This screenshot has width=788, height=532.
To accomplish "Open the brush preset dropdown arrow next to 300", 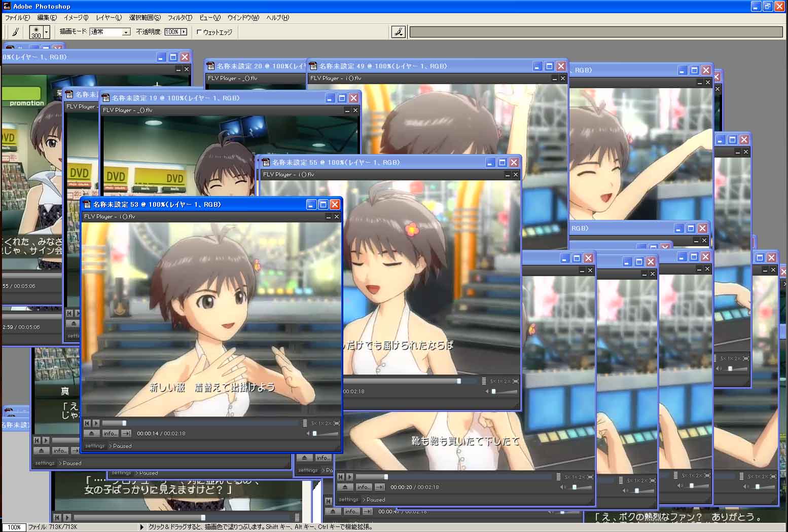I will click(46, 32).
